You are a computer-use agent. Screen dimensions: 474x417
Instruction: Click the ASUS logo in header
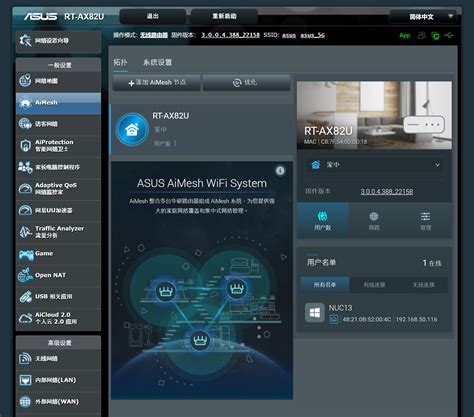click(x=41, y=16)
